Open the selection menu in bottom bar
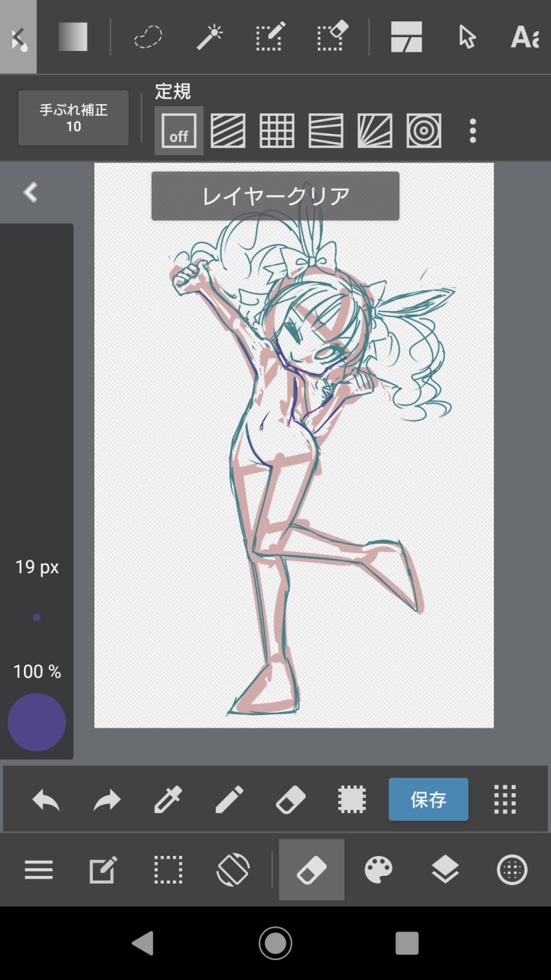This screenshot has height=980, width=551. click(x=168, y=870)
